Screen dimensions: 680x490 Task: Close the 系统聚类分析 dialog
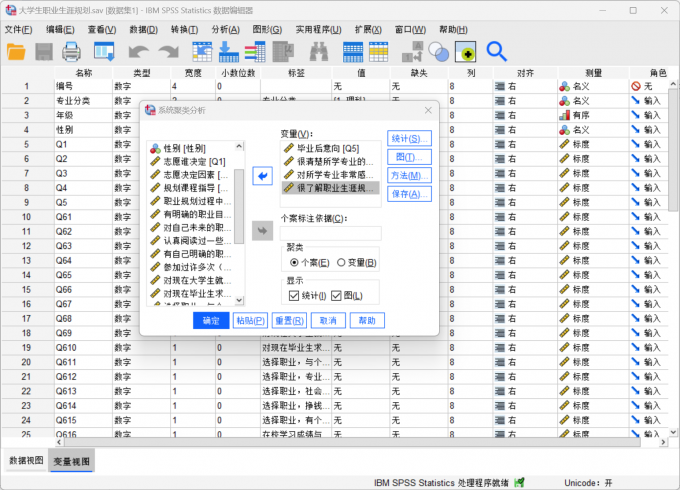tap(428, 110)
